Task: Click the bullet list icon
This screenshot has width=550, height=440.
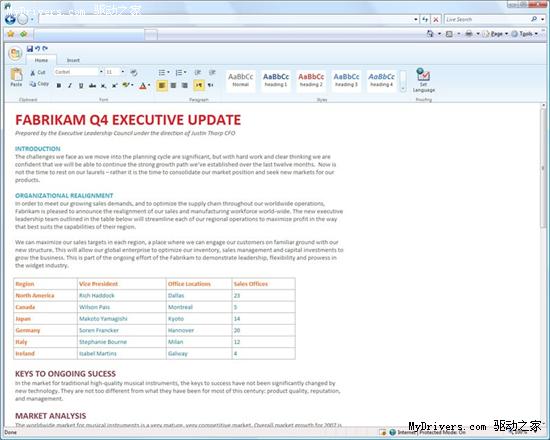Action: 162,73
